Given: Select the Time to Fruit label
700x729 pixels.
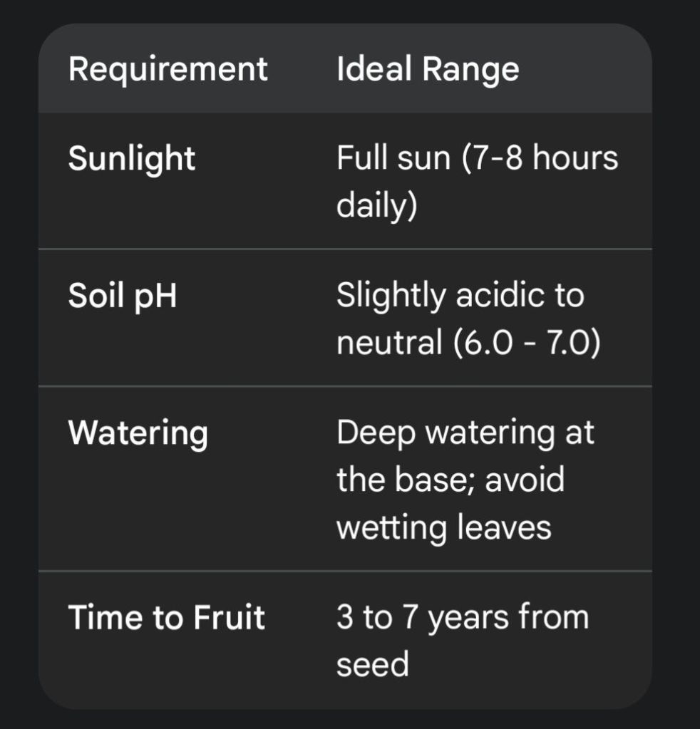Looking at the screenshot, I should (166, 616).
